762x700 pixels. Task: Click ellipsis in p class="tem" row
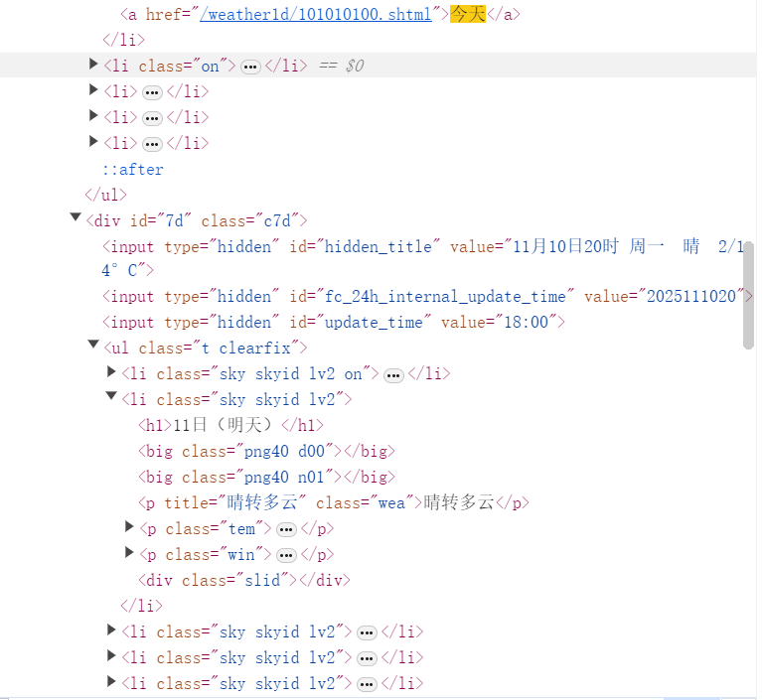(x=286, y=530)
